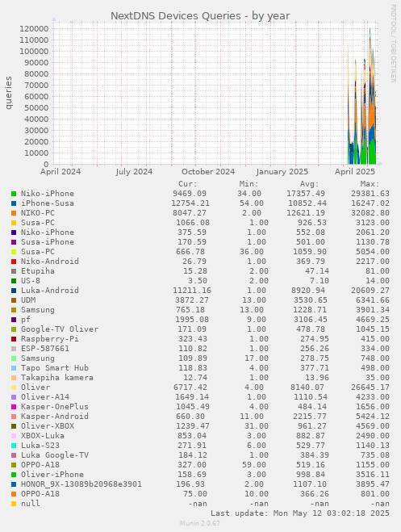
Task: Select the pale yellow Oliver swatch
Action: click(14, 387)
